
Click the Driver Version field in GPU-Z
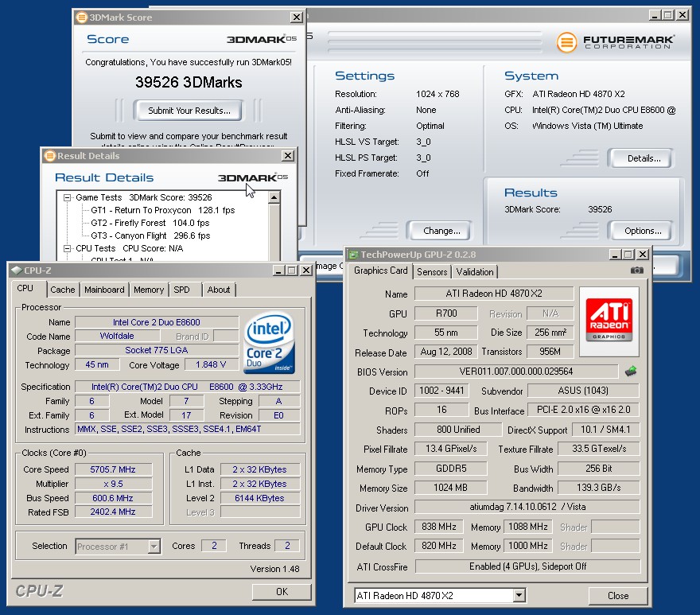527,507
